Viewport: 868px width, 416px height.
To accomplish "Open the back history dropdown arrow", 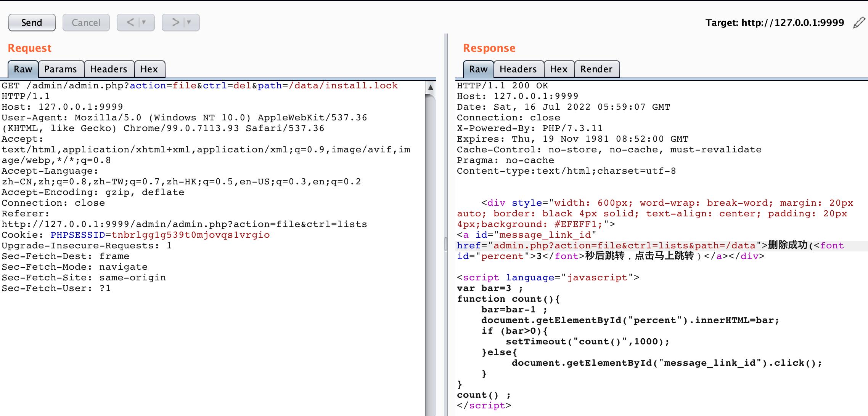I will [144, 22].
